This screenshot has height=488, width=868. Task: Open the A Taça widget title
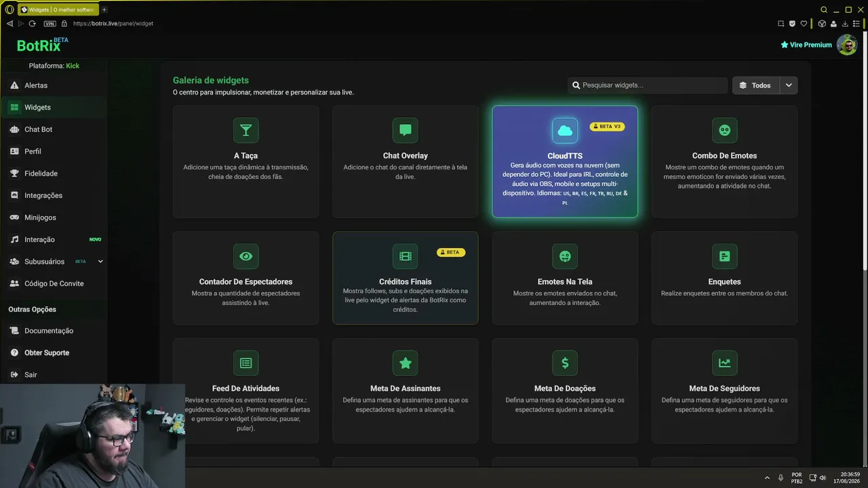pyautogui.click(x=245, y=156)
